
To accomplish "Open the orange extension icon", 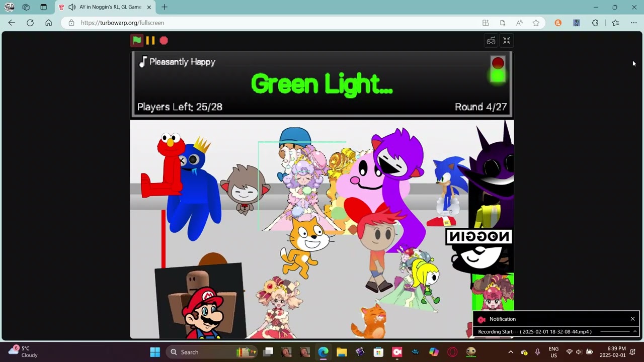I will [558, 23].
